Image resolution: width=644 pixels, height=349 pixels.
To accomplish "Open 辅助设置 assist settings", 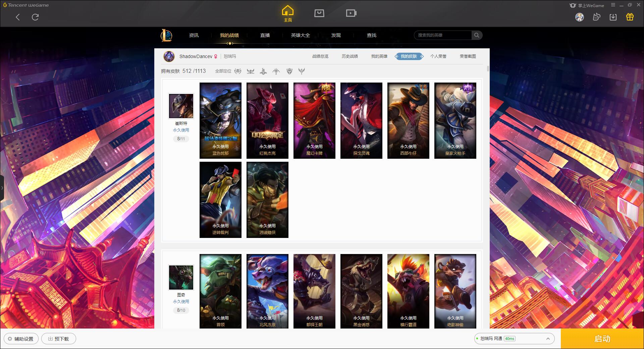I will (21, 339).
